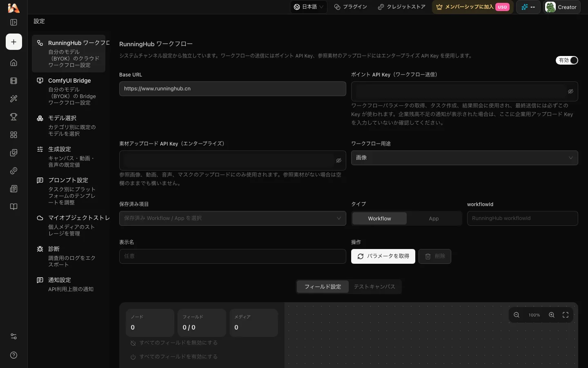
Task: Focus the ポイント API Key field
Action: tap(464, 92)
